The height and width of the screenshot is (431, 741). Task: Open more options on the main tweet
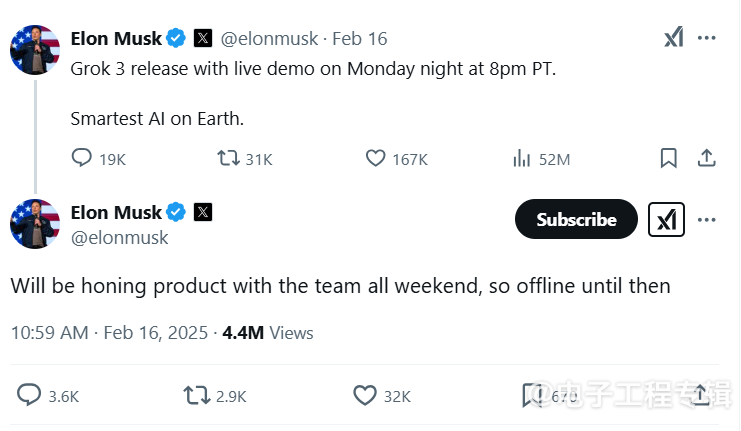click(x=707, y=220)
